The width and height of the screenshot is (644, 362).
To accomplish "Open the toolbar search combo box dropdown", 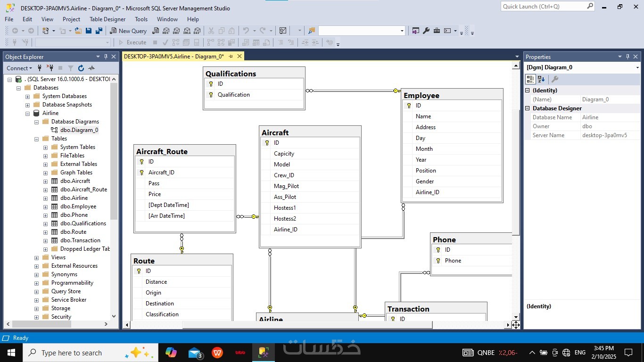I will click(x=402, y=31).
